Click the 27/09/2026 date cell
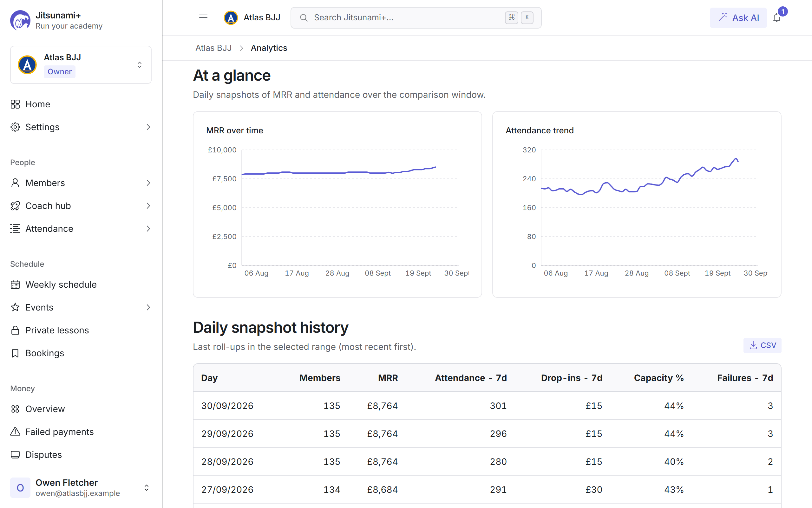Screen dimensions: 812x508 [x=227, y=490]
